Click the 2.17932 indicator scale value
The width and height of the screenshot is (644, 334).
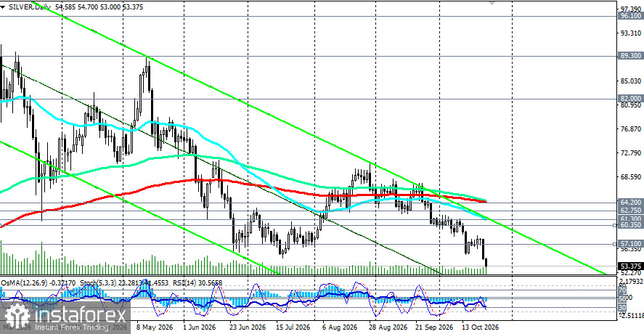click(x=631, y=282)
